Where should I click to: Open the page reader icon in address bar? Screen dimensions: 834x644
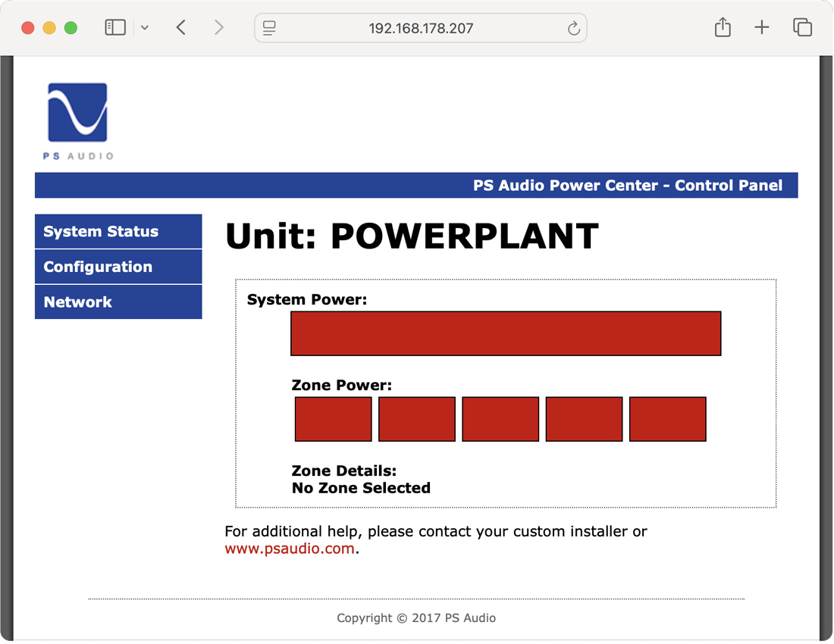point(270,28)
